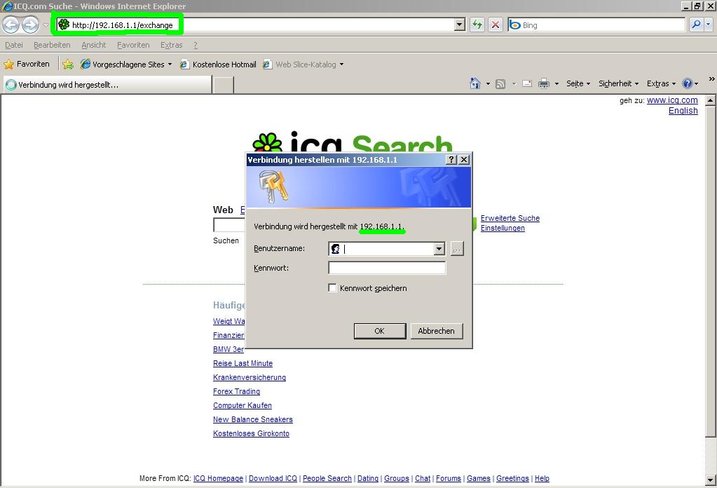This screenshot has width=717, height=488.
Task: Open the Reise Last Minute link
Action: (243, 363)
